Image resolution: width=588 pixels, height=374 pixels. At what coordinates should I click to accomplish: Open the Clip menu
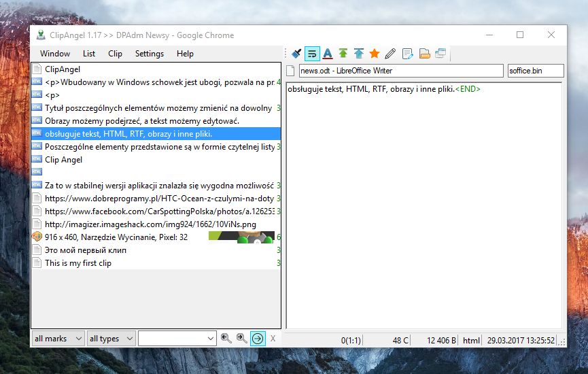[115, 54]
